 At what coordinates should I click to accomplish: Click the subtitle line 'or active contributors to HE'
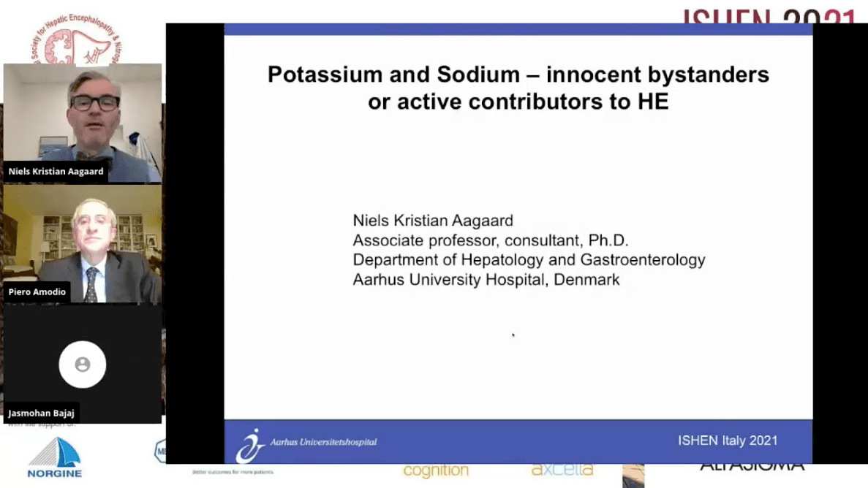(x=518, y=102)
